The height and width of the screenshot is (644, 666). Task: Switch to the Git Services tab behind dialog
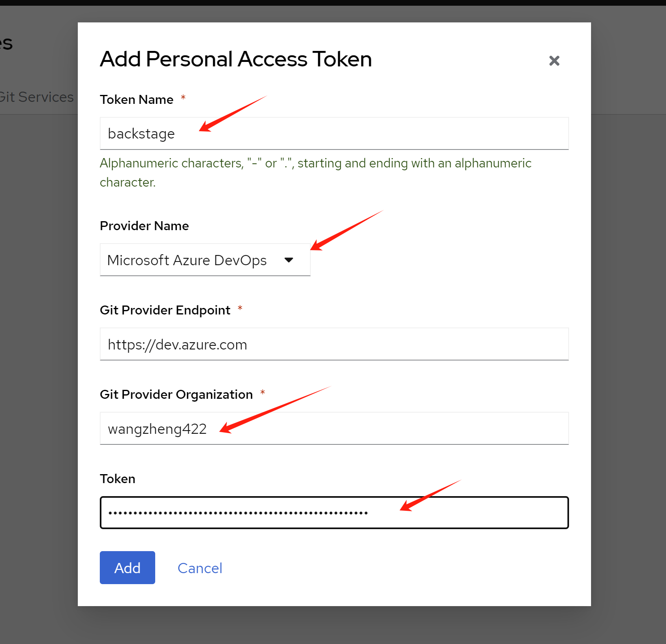(37, 97)
